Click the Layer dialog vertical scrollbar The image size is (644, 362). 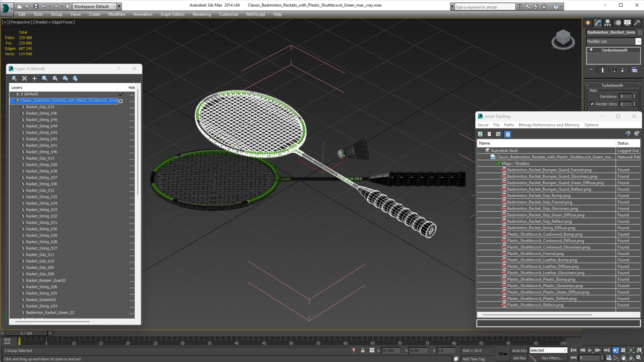pos(137,142)
